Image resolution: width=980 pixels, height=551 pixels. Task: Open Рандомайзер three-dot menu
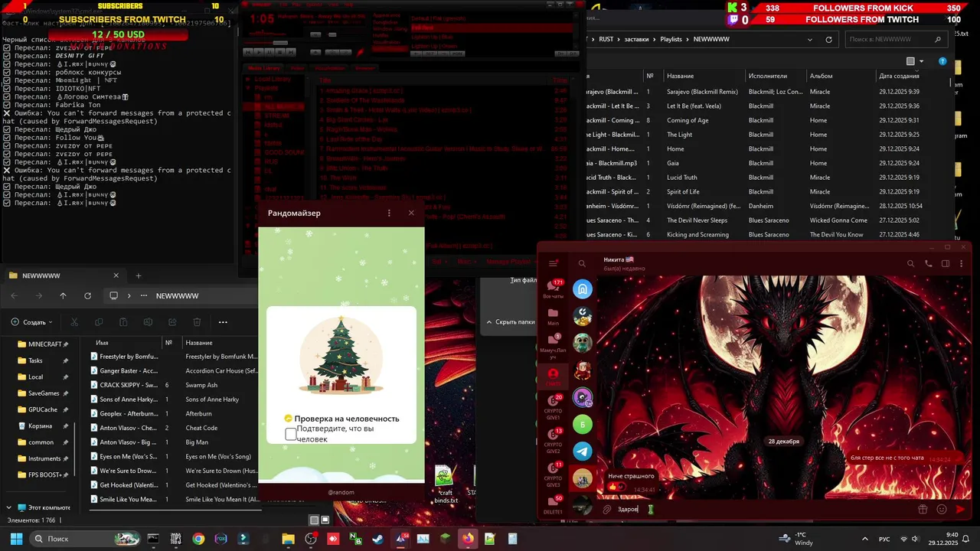[389, 213]
